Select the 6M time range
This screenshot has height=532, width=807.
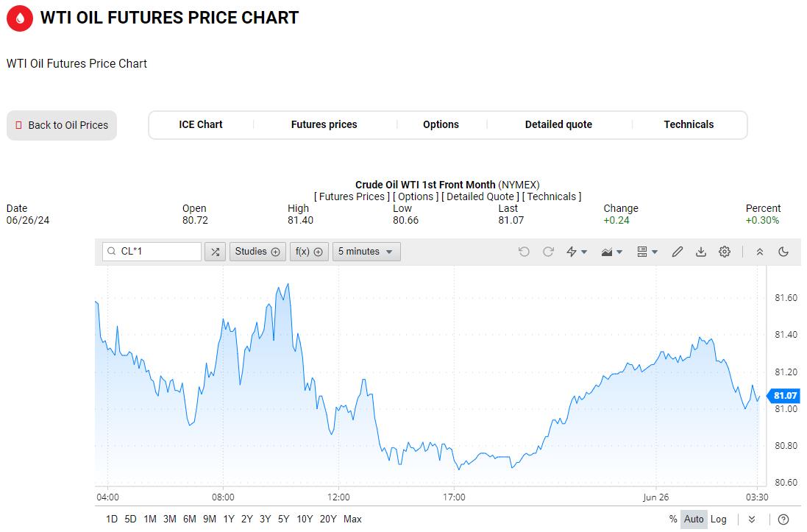point(189,519)
